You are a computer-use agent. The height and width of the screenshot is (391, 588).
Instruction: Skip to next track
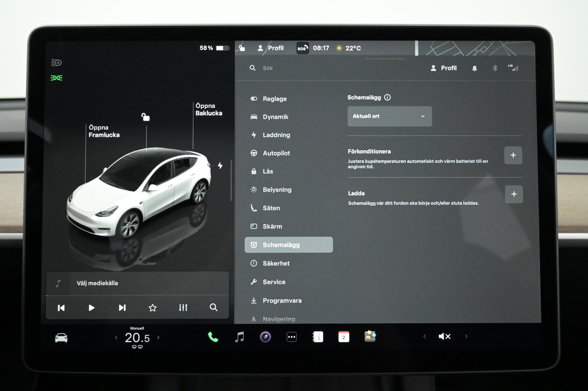[122, 308]
